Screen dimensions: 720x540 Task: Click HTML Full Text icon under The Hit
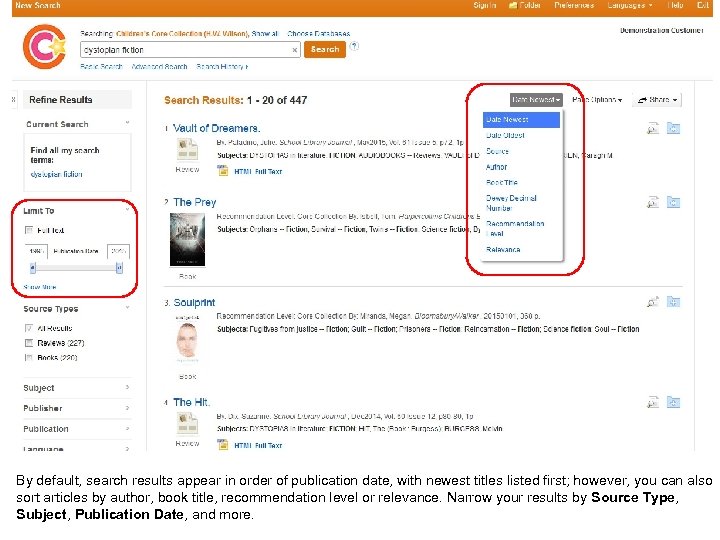click(223, 444)
